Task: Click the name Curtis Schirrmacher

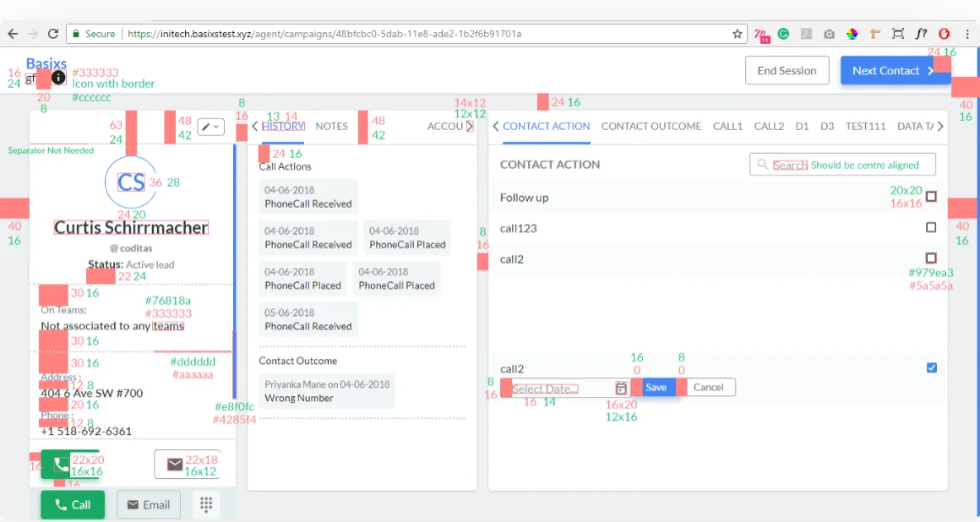Action: [131, 227]
